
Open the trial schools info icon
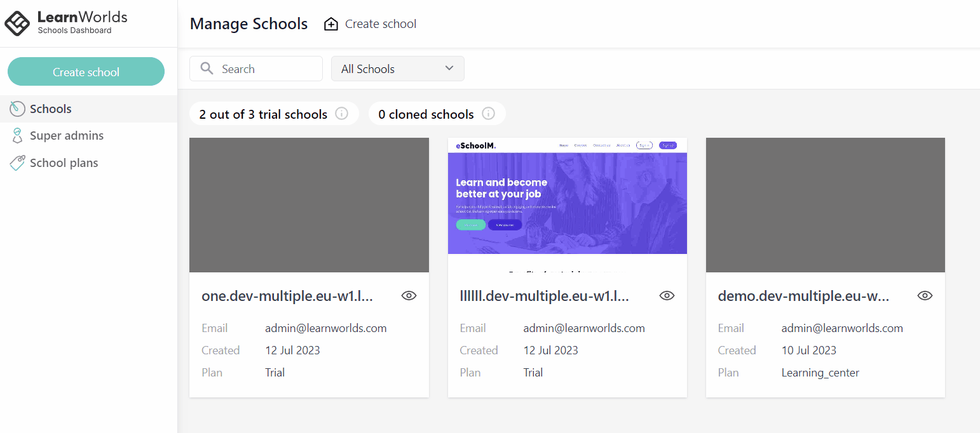(x=342, y=114)
